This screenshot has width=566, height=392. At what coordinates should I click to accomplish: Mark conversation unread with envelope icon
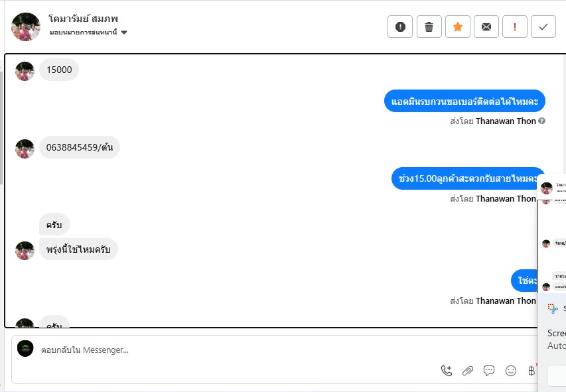(x=486, y=27)
